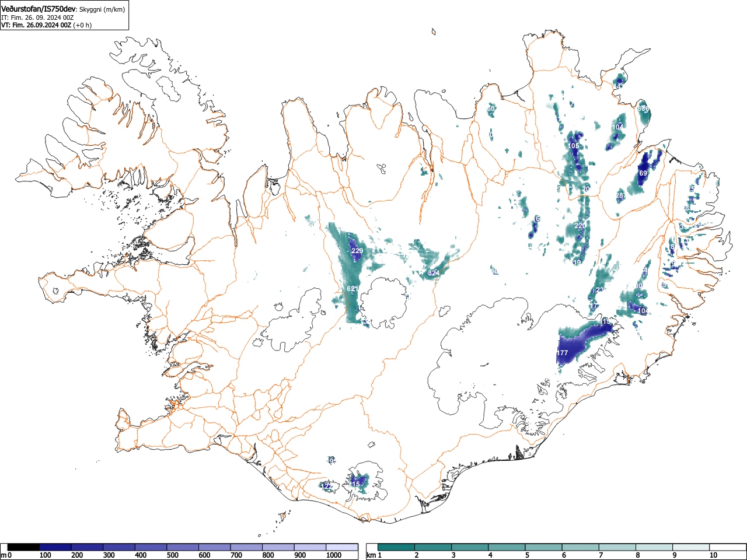Click the black 0–100 m legend swatch

(x=24, y=547)
